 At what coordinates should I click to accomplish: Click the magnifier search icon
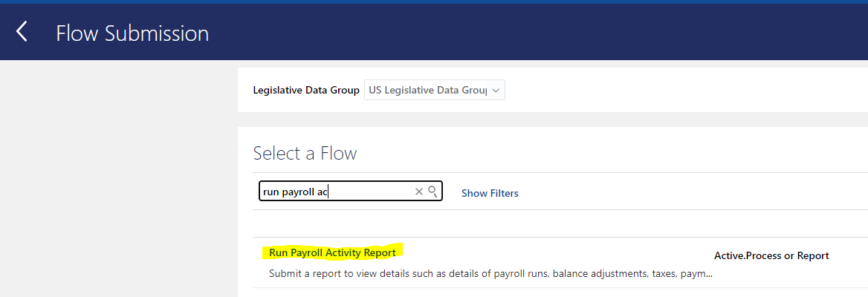pyautogui.click(x=433, y=192)
